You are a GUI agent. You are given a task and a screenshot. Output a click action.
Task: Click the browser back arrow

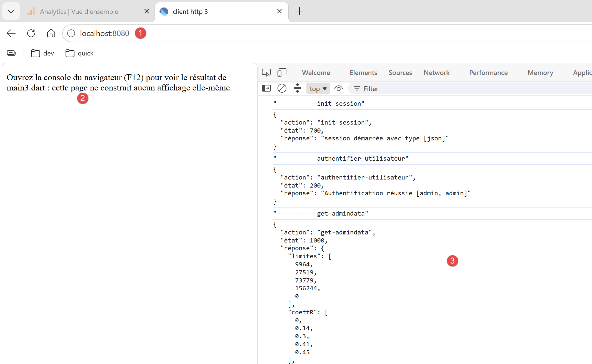[x=11, y=33]
